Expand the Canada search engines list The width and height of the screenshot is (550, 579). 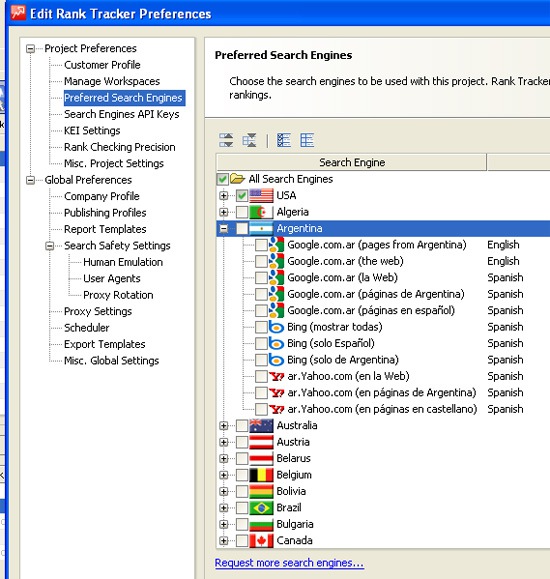click(223, 541)
